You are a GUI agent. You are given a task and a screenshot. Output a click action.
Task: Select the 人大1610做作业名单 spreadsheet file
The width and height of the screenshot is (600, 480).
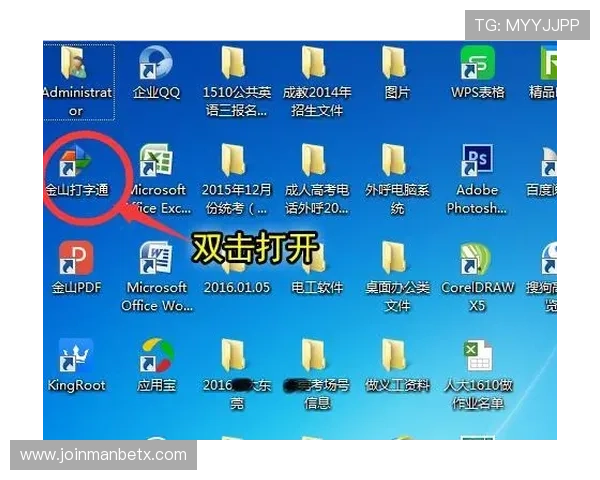(x=478, y=355)
